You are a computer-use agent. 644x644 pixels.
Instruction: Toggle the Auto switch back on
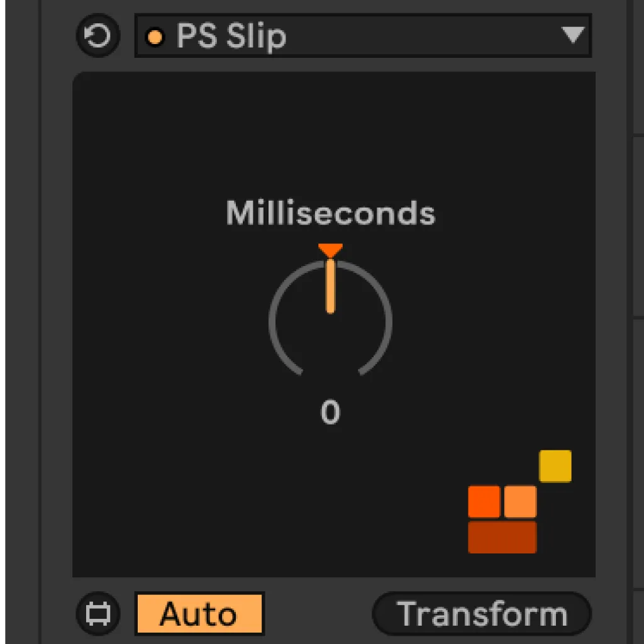pyautogui.click(x=199, y=614)
